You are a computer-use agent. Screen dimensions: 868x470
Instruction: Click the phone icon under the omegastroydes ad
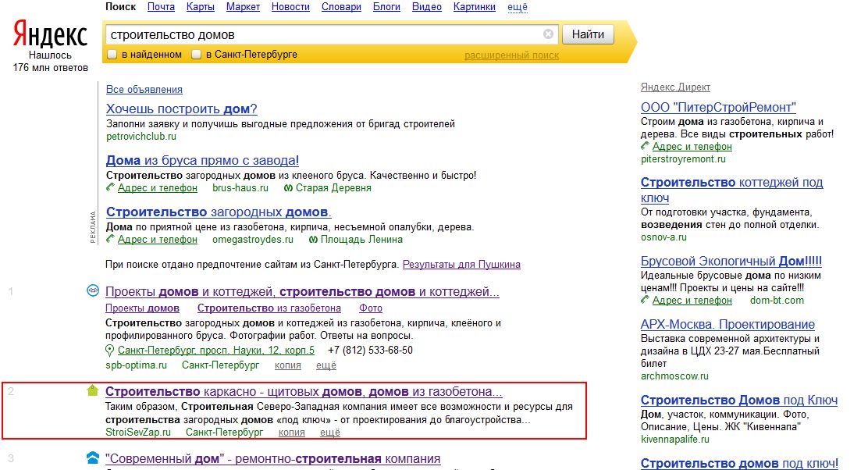(x=110, y=239)
